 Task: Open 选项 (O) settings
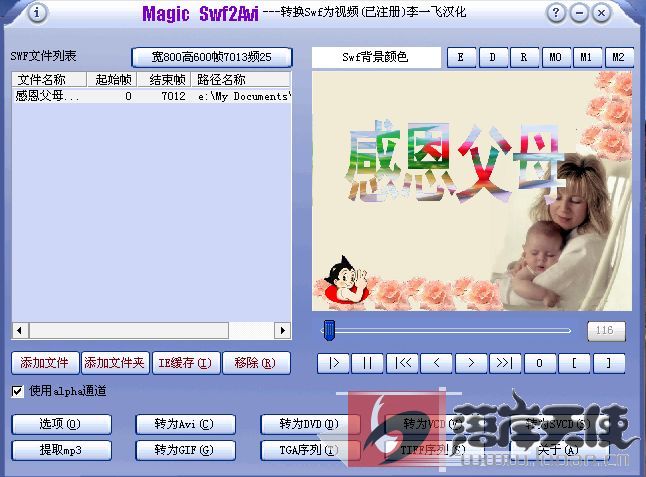point(61,424)
